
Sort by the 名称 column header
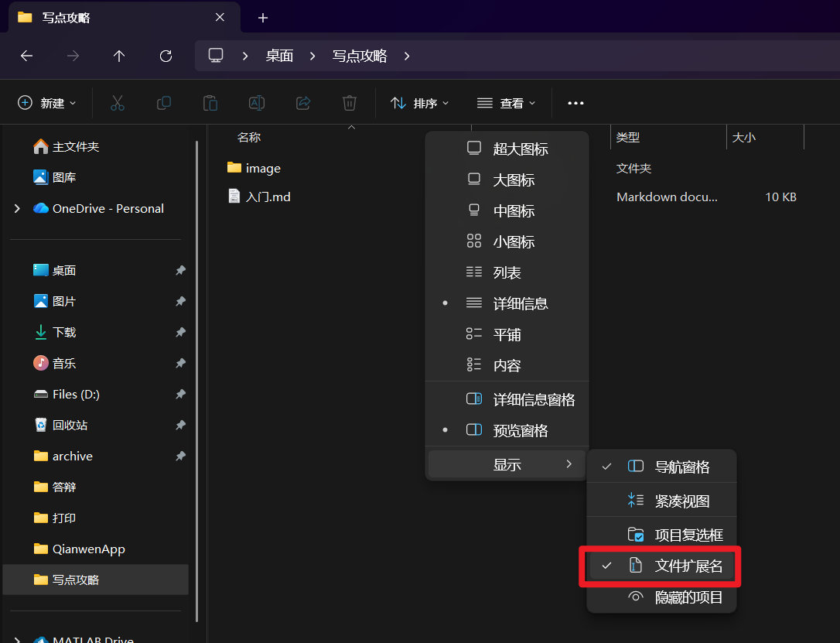pos(249,138)
